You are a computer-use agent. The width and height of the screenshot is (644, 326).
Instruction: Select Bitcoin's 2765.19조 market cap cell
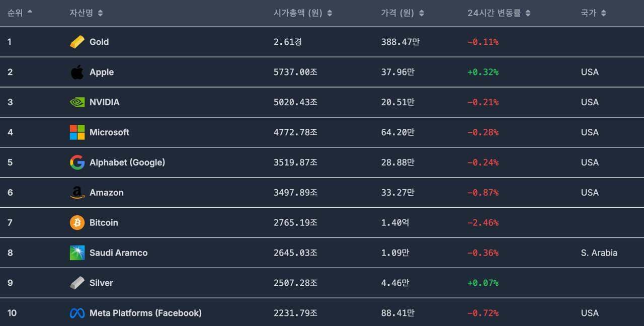pyautogui.click(x=295, y=223)
